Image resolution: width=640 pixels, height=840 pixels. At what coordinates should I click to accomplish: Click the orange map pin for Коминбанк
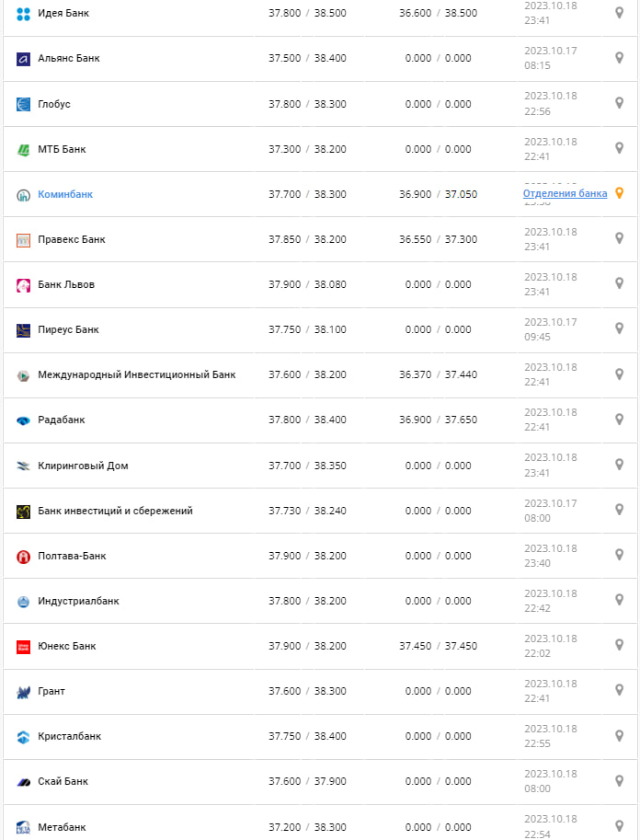(x=619, y=193)
